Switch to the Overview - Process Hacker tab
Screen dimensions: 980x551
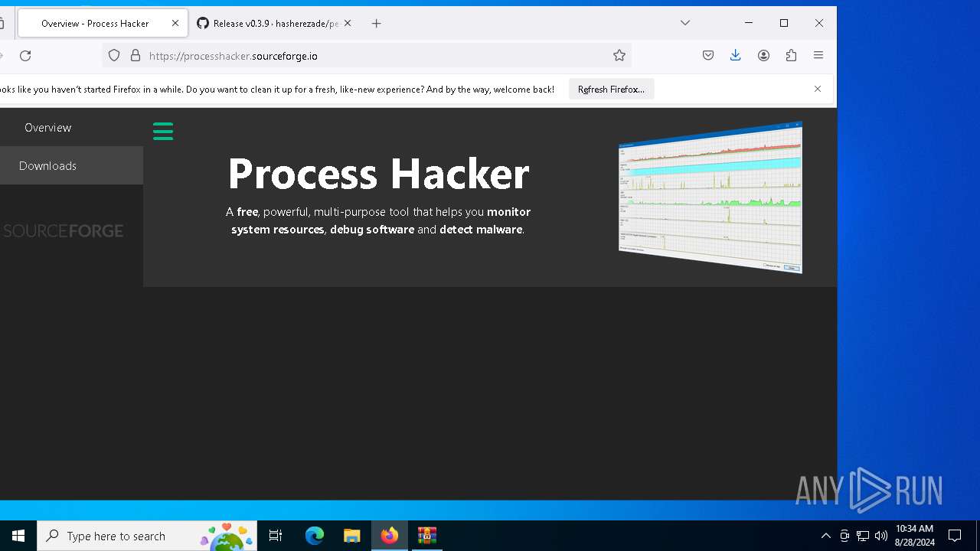(x=103, y=23)
